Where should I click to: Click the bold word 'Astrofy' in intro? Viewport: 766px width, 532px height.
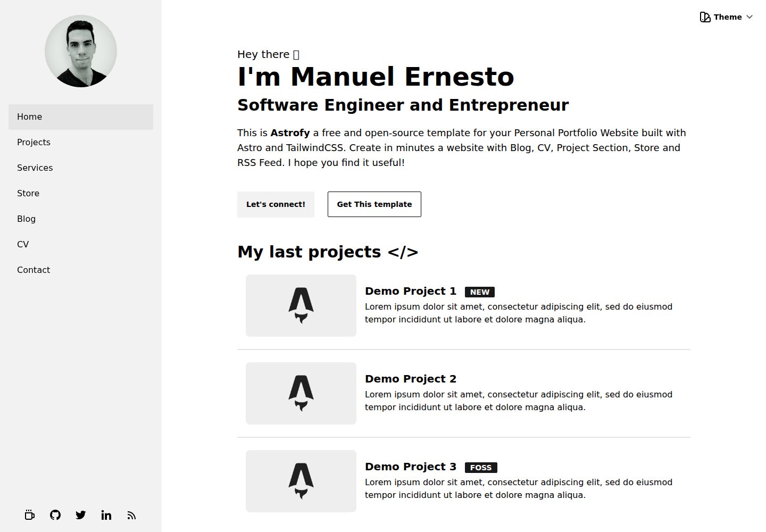click(290, 133)
